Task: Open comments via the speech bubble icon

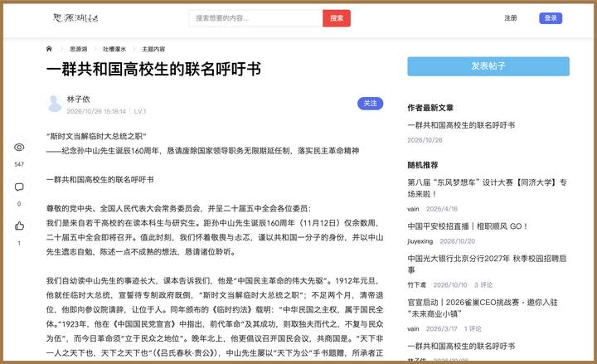Action: pos(19,187)
